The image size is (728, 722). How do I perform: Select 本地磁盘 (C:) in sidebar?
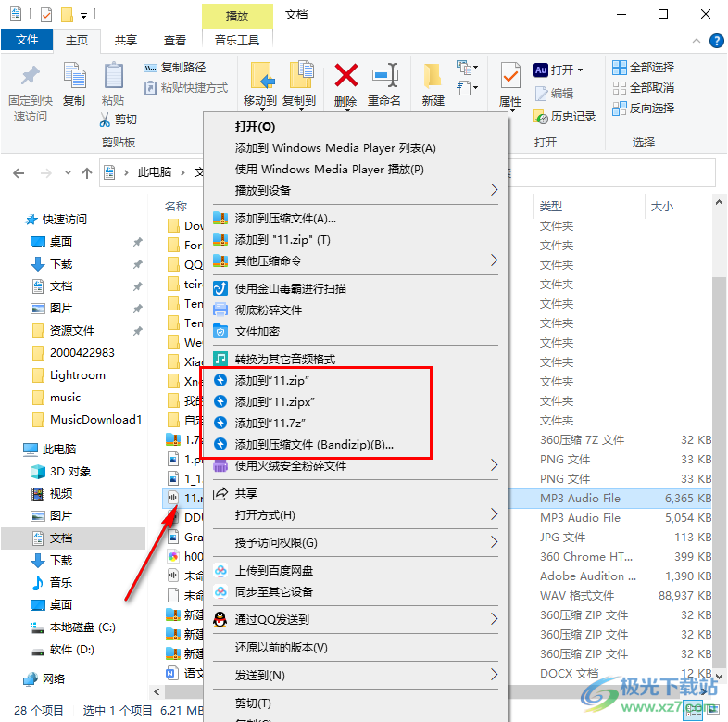click(82, 627)
